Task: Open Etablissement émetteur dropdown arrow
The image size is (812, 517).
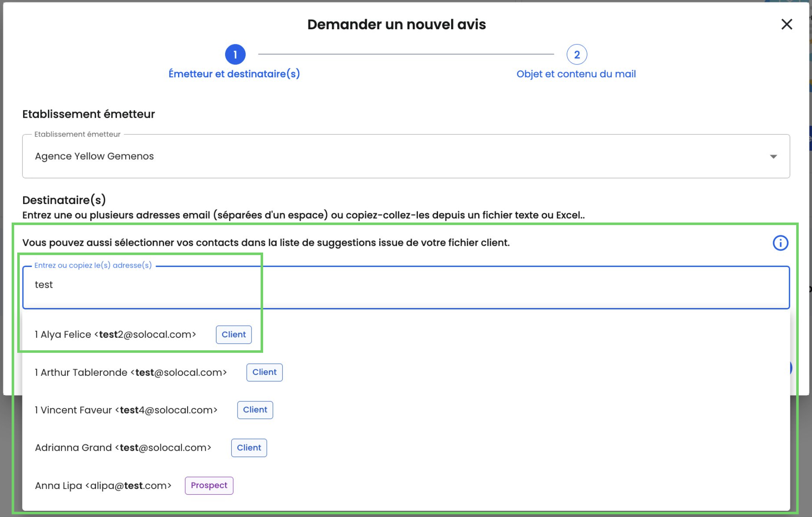Action: [773, 156]
